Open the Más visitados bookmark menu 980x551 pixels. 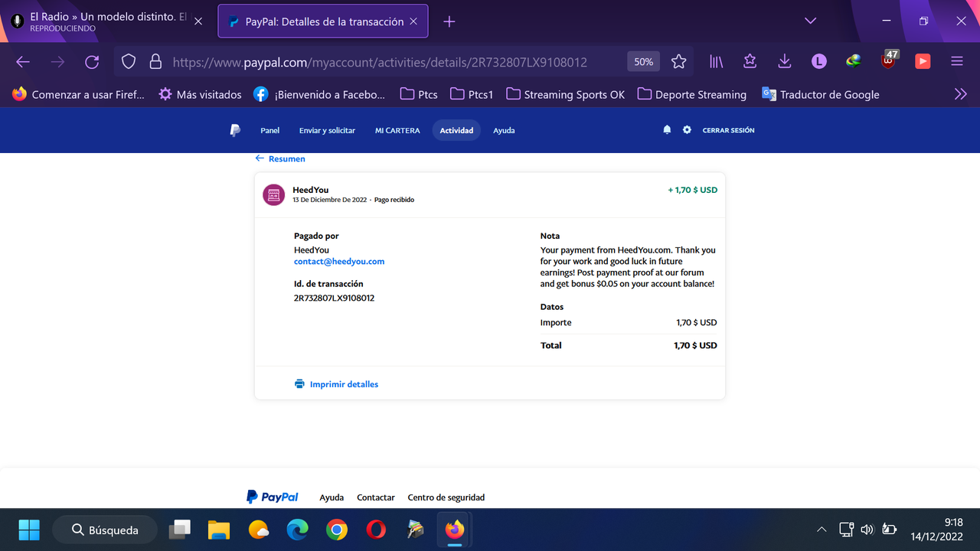(200, 94)
